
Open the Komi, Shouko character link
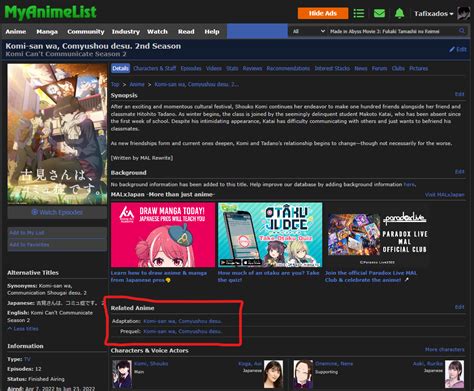point(151,364)
